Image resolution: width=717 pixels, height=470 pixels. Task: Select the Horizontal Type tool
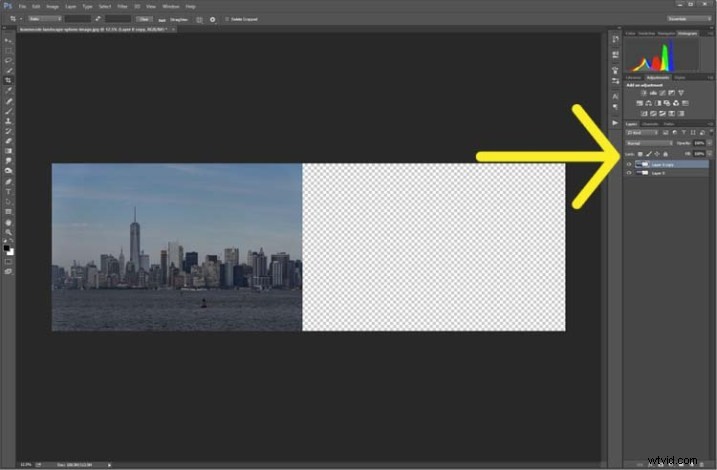(x=8, y=192)
